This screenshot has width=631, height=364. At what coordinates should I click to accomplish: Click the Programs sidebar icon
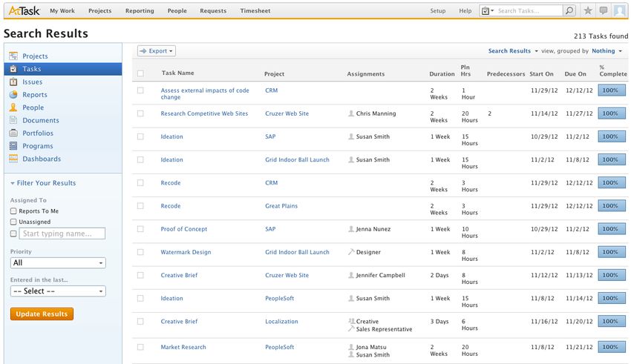click(13, 146)
